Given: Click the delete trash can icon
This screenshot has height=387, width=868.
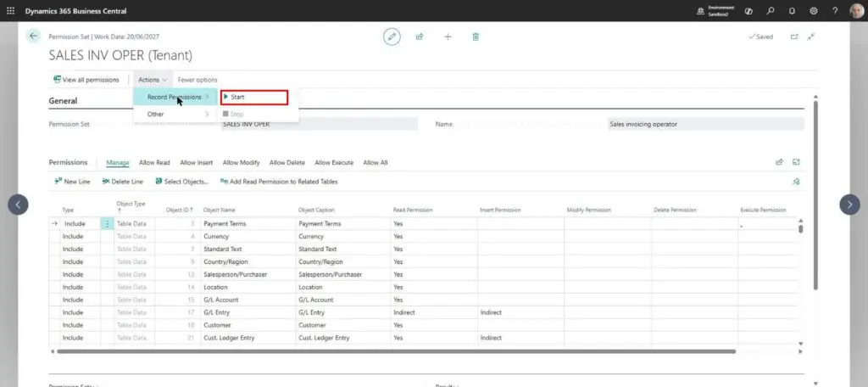Looking at the screenshot, I should pyautogui.click(x=476, y=36).
